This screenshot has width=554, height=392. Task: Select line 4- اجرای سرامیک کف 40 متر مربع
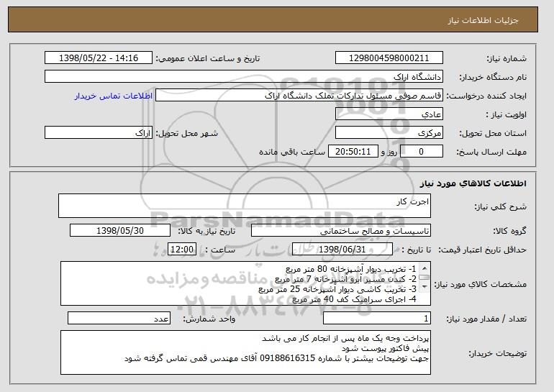tap(355, 299)
